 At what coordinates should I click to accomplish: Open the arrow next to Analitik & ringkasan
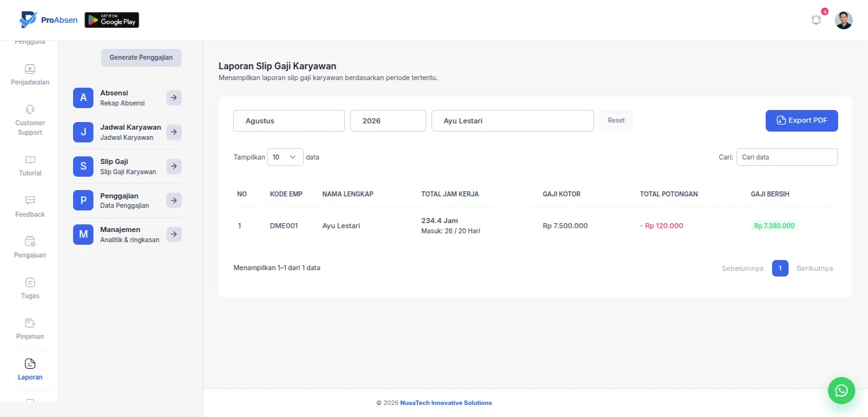tap(174, 235)
